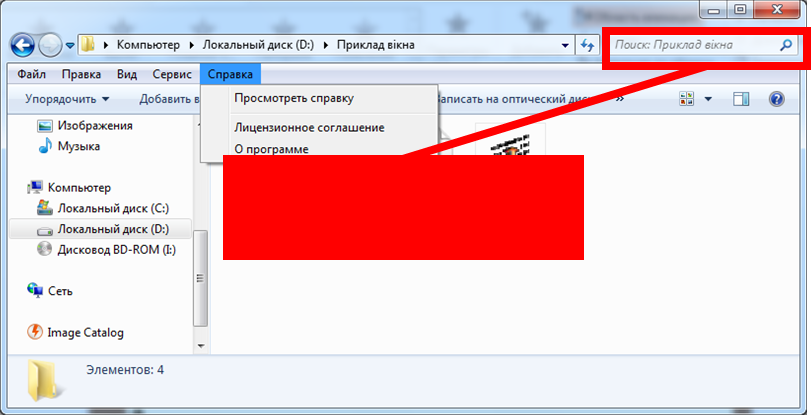Change view with the view icon
Image resolution: width=811 pixels, height=415 pixels.
[x=686, y=99]
